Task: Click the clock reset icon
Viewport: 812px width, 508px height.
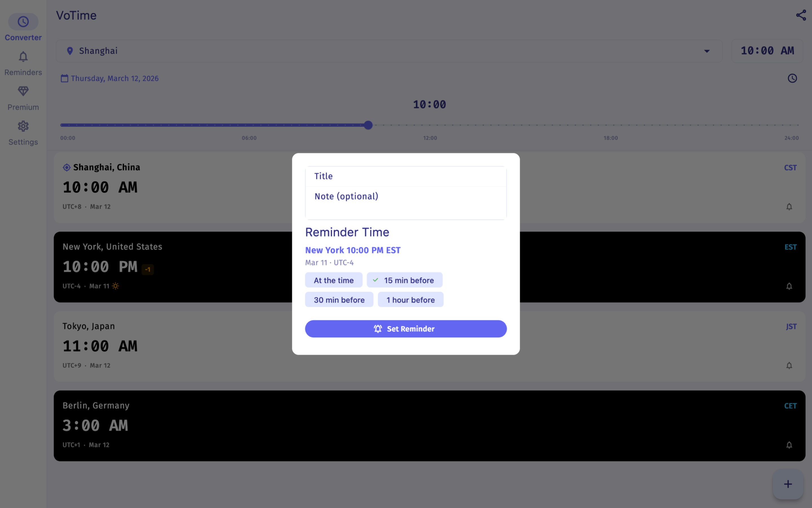Action: (x=792, y=78)
